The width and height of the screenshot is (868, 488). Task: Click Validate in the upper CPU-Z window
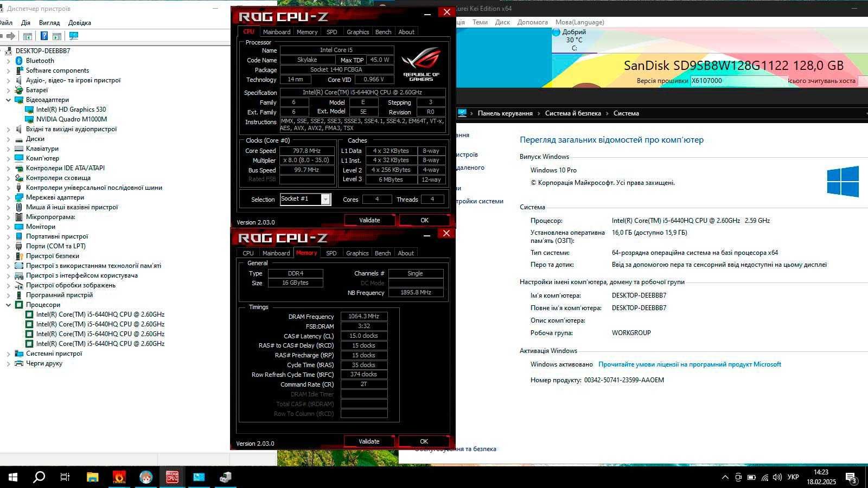coord(369,220)
